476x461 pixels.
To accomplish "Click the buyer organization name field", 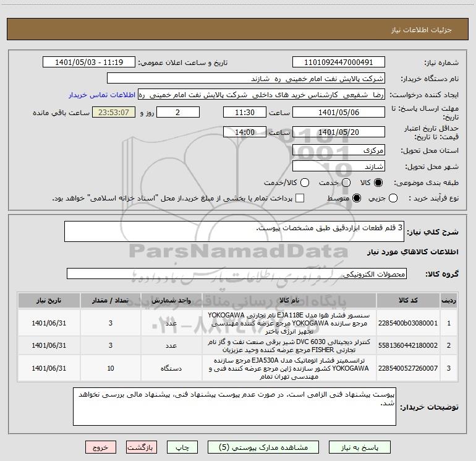I will (x=246, y=79).
